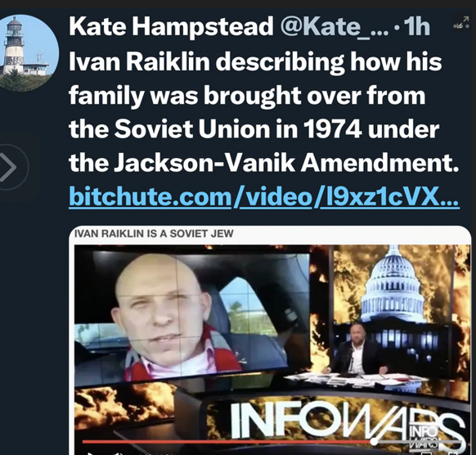This screenshot has width=476, height=455.
Task: Click the video progress bar scrubber handle
Action: [x=375, y=441]
